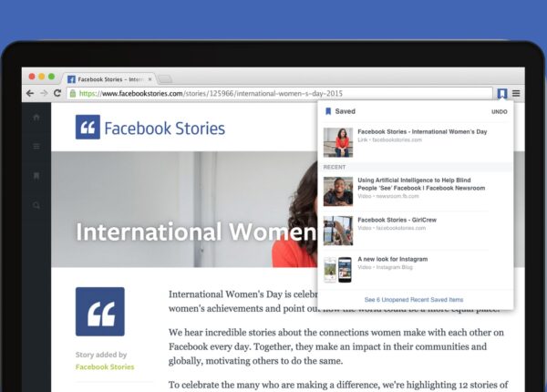Click the International Women hero headline
This screenshot has height=392, width=547.
pos(196,232)
